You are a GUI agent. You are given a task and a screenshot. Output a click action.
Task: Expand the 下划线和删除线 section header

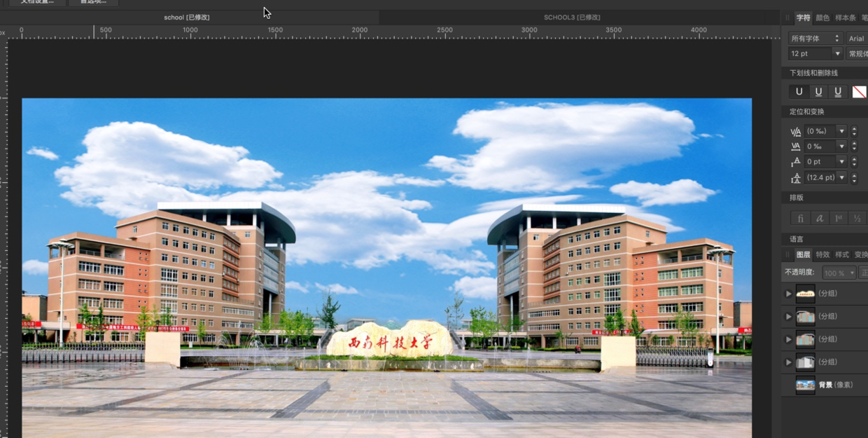click(825, 73)
